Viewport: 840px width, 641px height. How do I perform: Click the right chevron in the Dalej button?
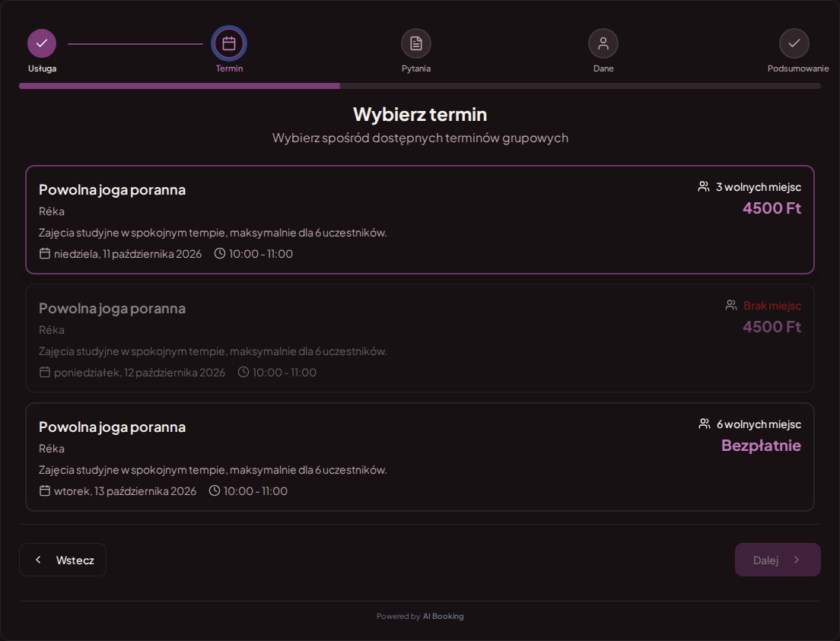click(797, 560)
